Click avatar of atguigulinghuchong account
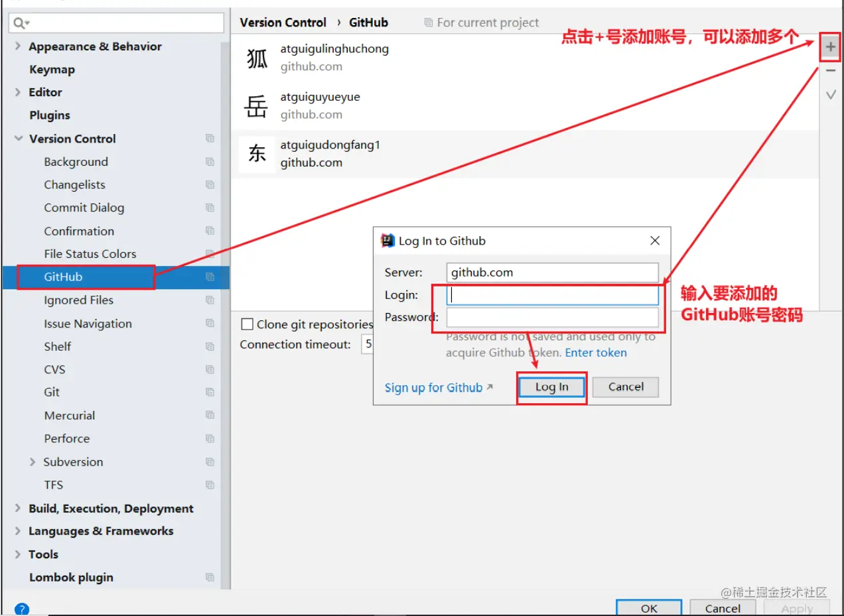The height and width of the screenshot is (616, 844). point(257,58)
